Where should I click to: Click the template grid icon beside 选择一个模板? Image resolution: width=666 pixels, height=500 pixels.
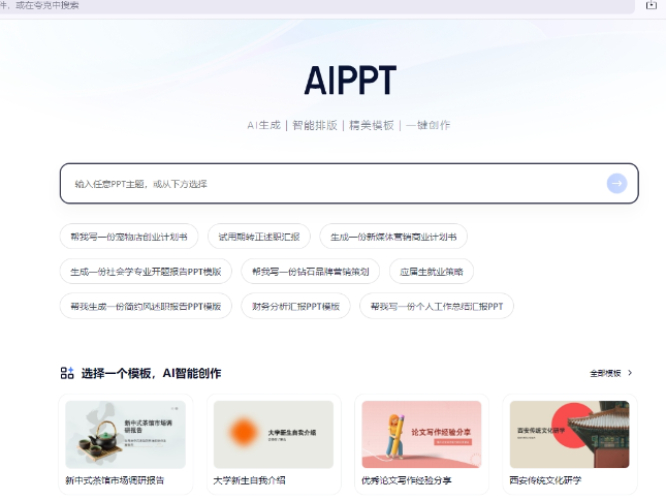tap(67, 373)
